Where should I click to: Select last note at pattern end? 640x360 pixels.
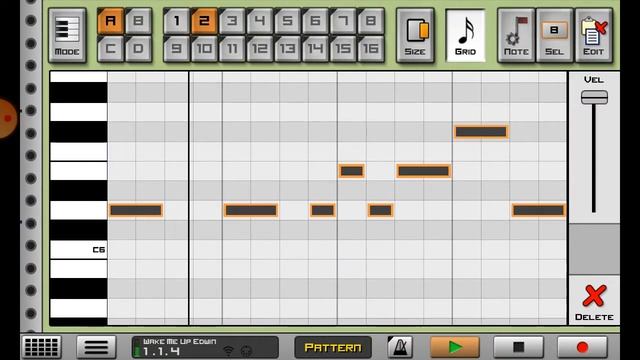[x=539, y=210]
